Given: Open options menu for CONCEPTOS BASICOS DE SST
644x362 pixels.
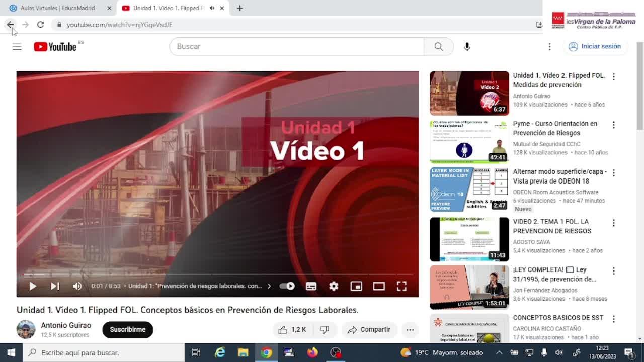Looking at the screenshot, I should pyautogui.click(x=613, y=319).
